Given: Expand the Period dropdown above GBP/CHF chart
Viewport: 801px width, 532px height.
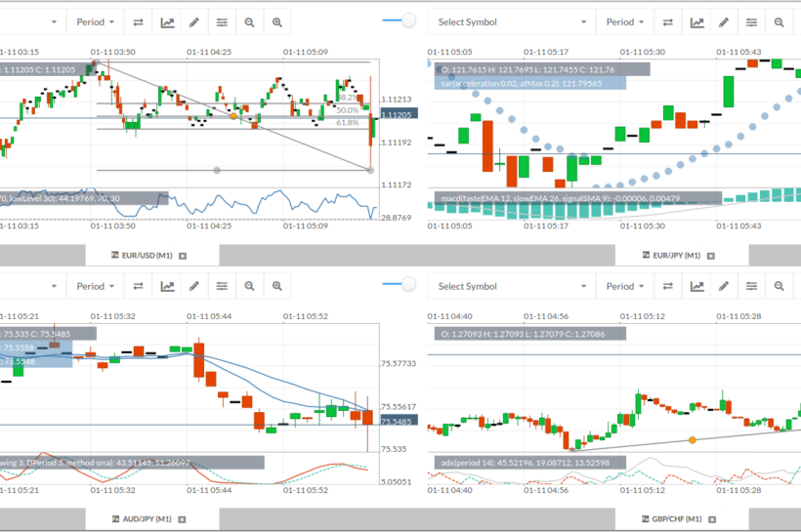Looking at the screenshot, I should coord(625,286).
